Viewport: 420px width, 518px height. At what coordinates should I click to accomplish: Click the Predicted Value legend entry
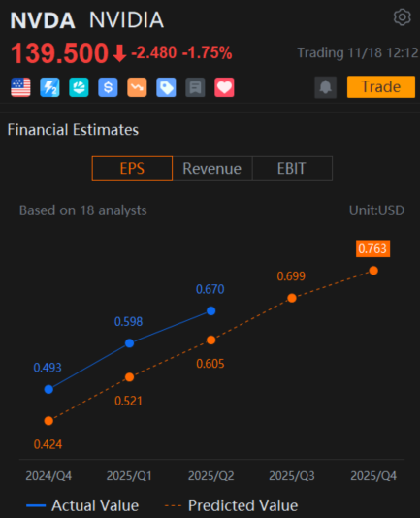tap(231, 505)
